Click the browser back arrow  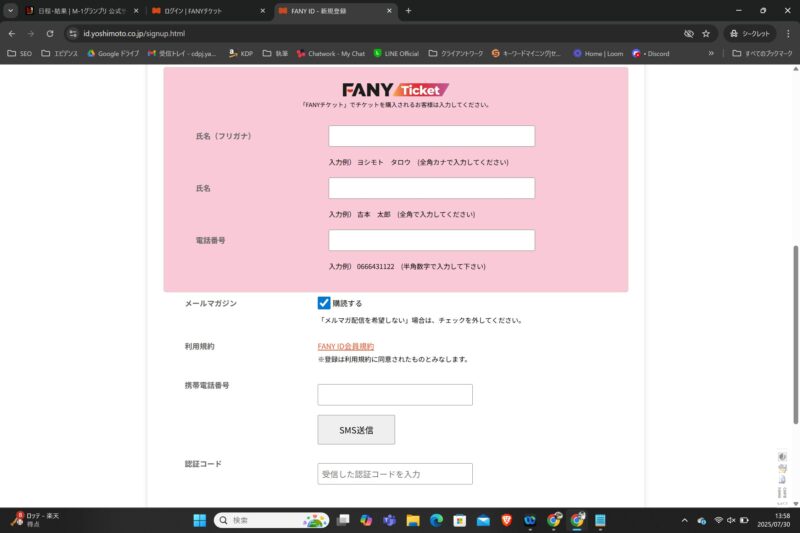12,34
